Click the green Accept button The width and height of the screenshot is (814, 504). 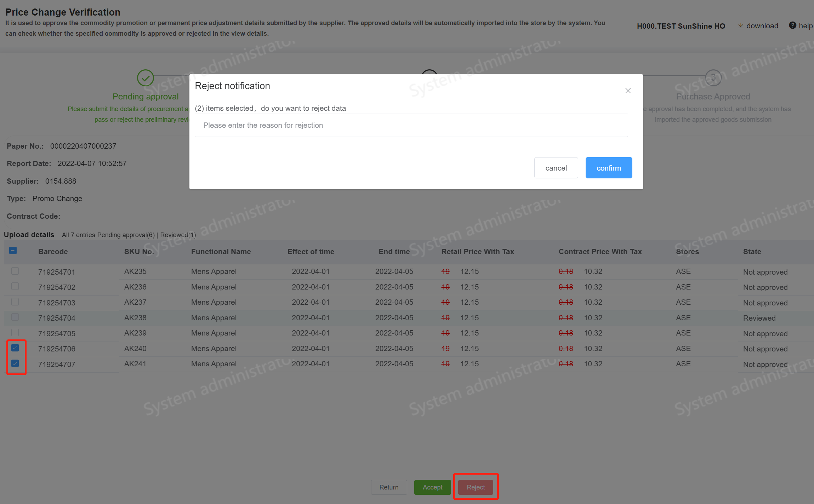pos(432,487)
